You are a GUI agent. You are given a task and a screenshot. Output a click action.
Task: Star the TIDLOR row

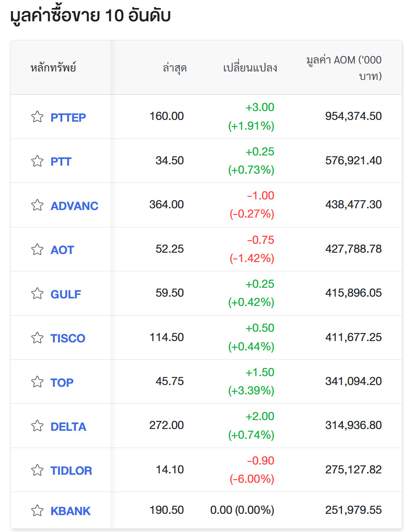coord(37,470)
